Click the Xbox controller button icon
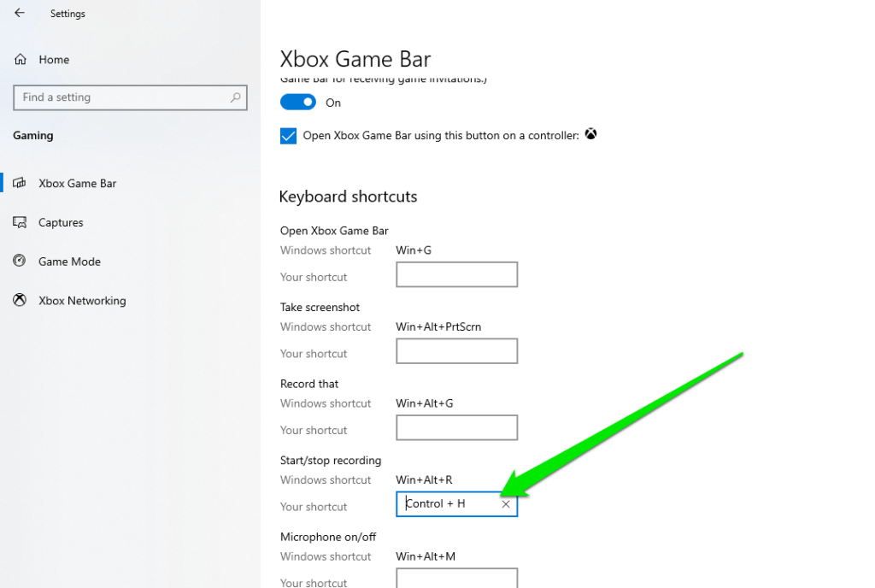Image resolution: width=875 pixels, height=588 pixels. click(590, 134)
